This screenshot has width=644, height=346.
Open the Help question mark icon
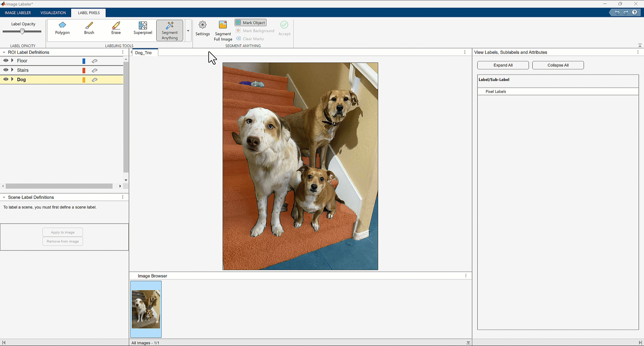tap(635, 12)
